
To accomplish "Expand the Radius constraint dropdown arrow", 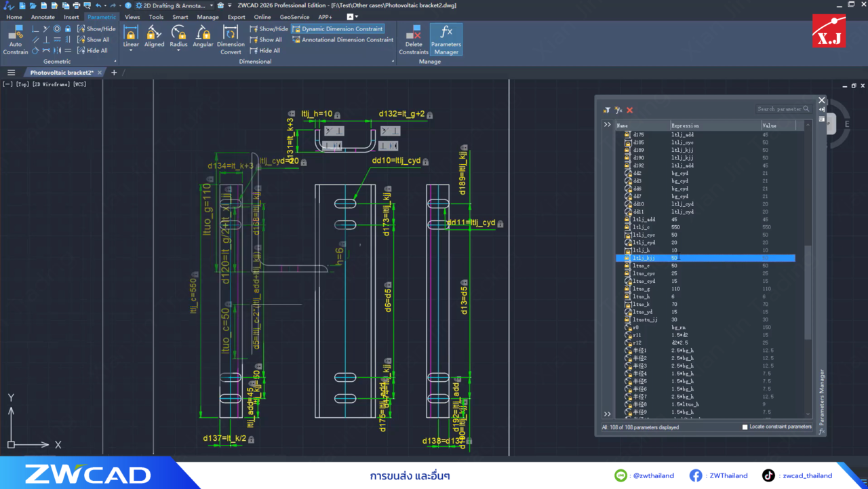I will [178, 51].
